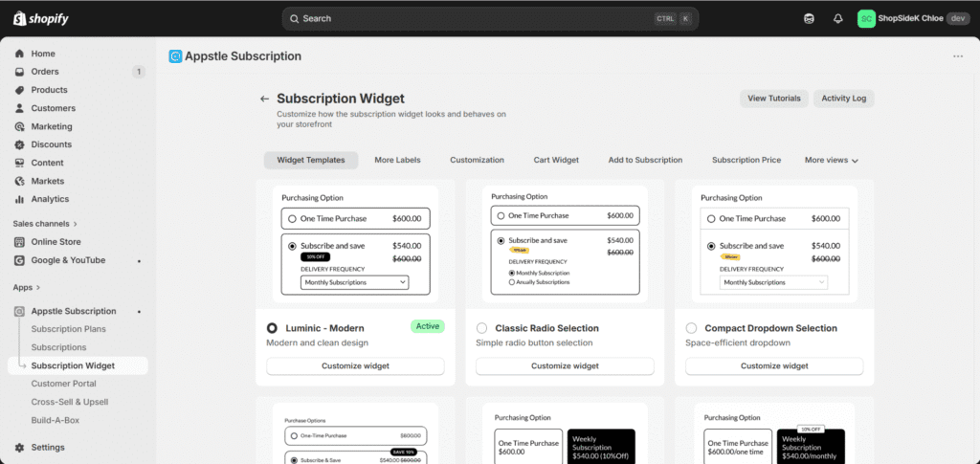The width and height of the screenshot is (980, 464).
Task: Click the Discounts badge icon
Action: [x=19, y=144]
